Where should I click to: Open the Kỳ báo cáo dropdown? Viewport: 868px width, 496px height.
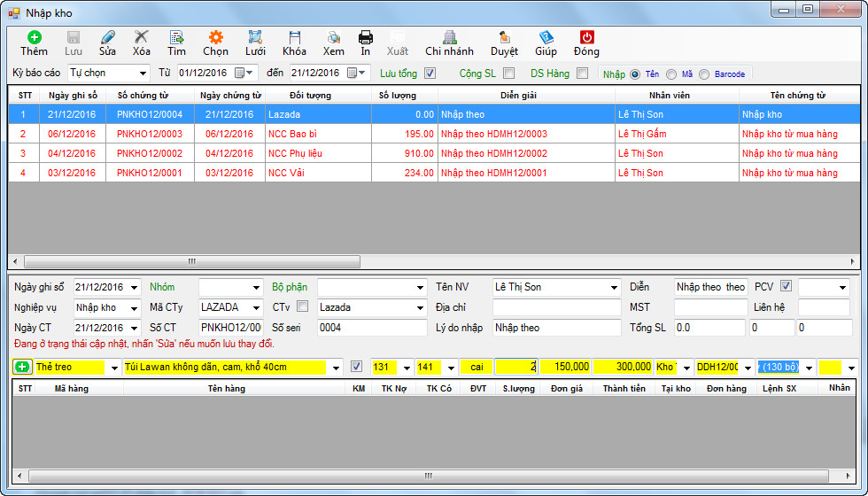click(x=143, y=73)
